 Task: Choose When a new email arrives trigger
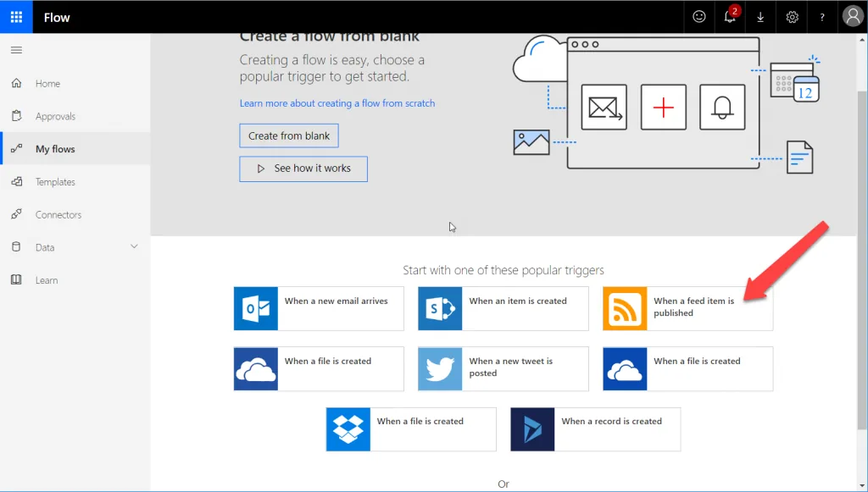(336, 301)
